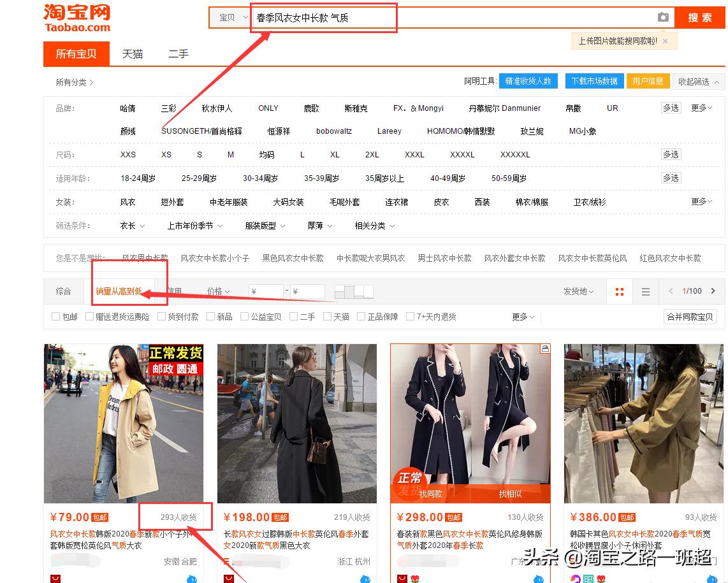This screenshot has width=728, height=583.
Task: Open the 二手 secondhand tab
Action: pos(177,54)
